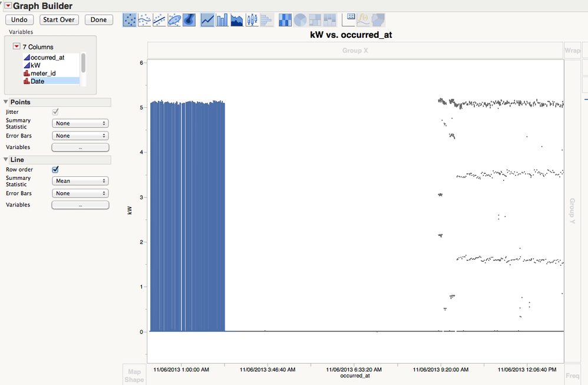The width and height of the screenshot is (588, 385).
Task: Select the Line of Fit icon
Action: (x=160, y=20)
